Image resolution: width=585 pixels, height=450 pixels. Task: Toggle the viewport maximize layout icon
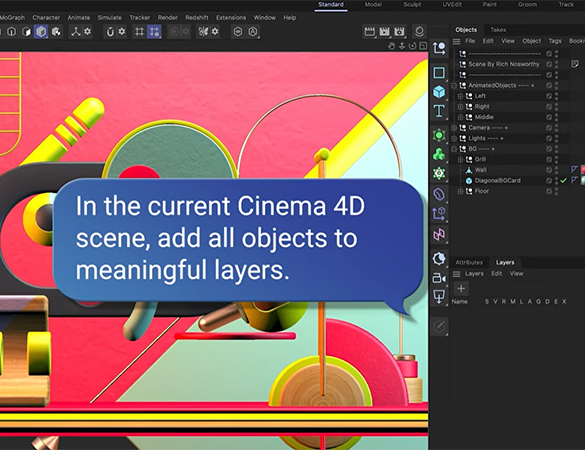coord(423,46)
